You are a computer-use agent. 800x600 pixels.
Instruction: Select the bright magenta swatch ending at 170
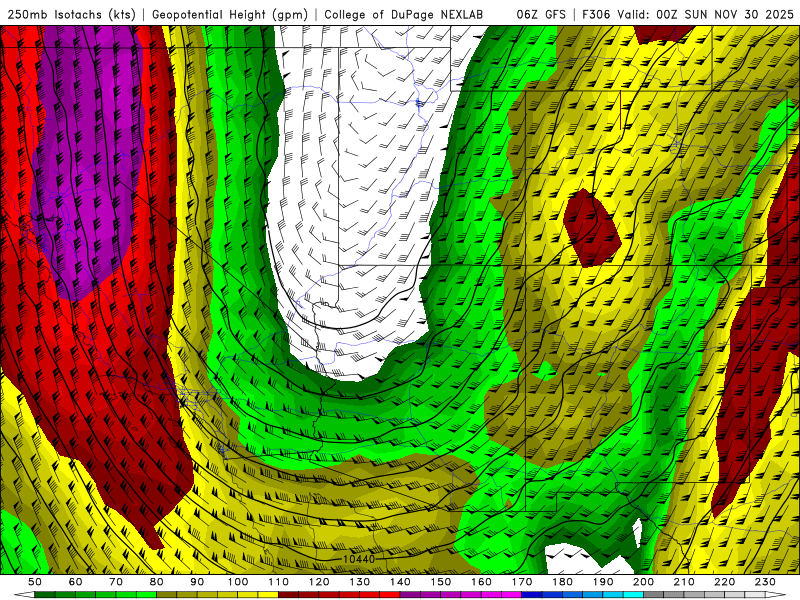(511, 595)
